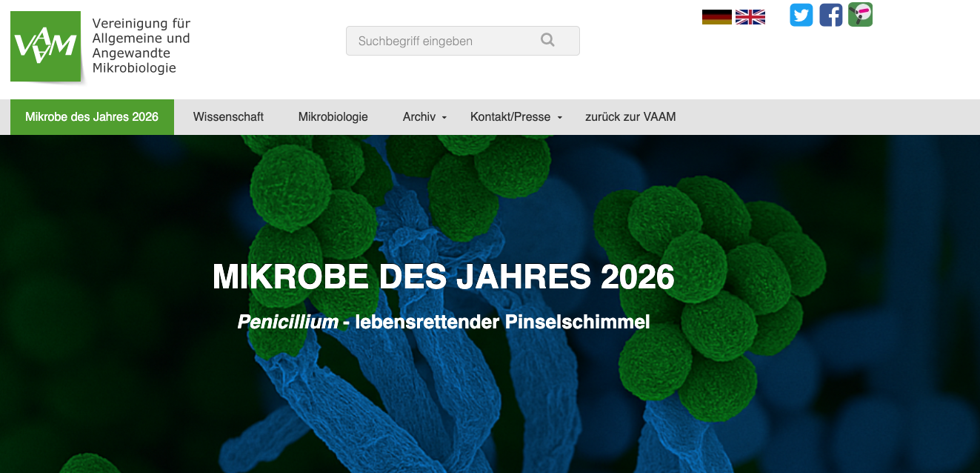Follow the zurück zur VAAM link

click(630, 116)
